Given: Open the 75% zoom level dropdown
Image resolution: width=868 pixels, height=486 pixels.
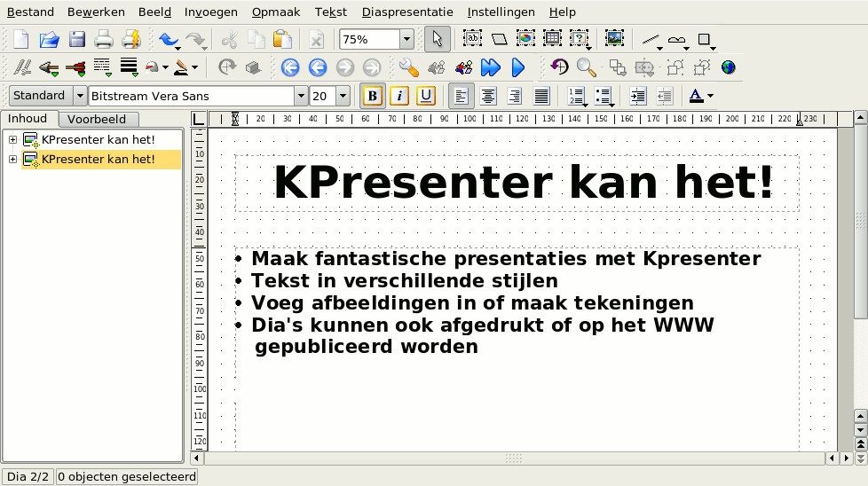Looking at the screenshot, I should click(x=406, y=39).
